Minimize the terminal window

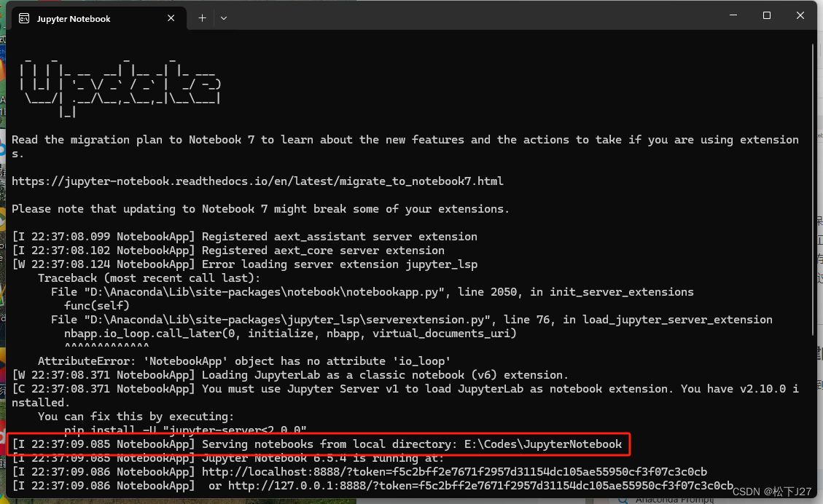(733, 15)
